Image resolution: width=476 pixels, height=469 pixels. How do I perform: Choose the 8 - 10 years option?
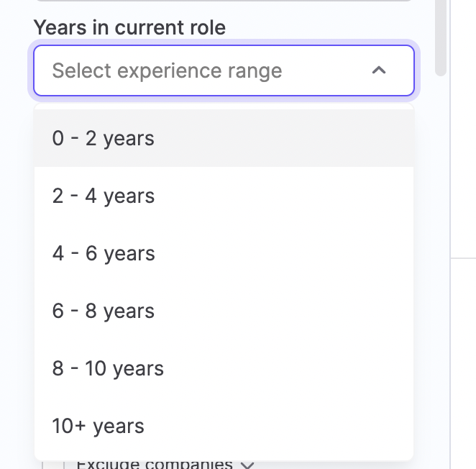coord(224,368)
